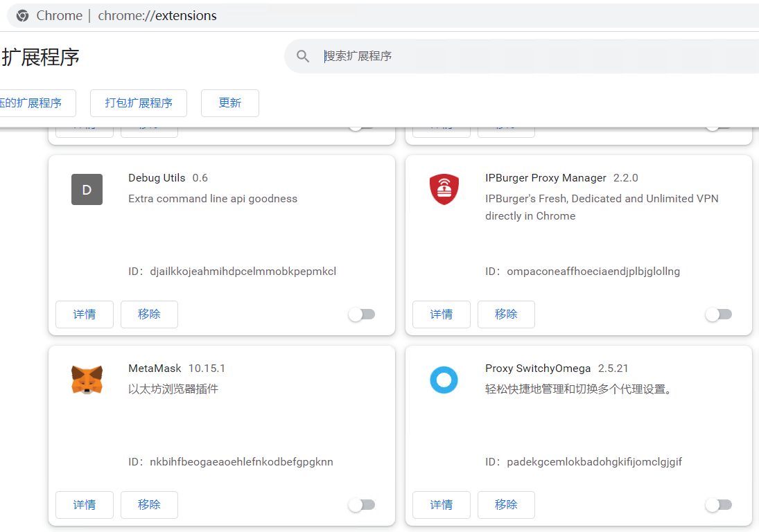Screen dimensions: 759x532
Task: Click 'Extra command line api goodness' description
Action: tap(213, 199)
